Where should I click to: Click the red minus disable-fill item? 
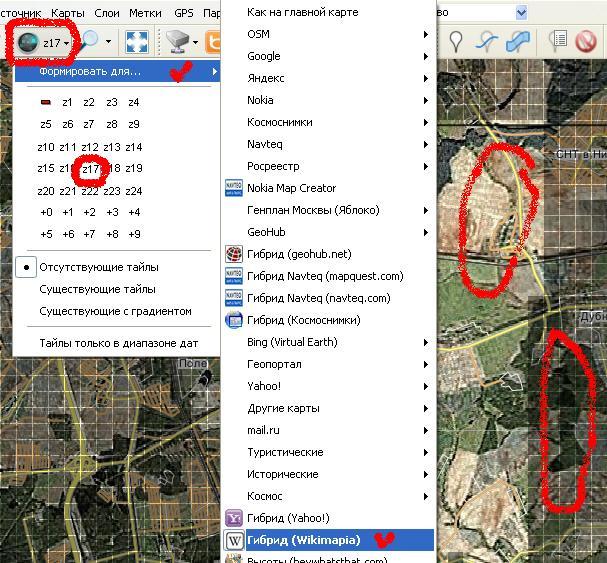pos(46,102)
